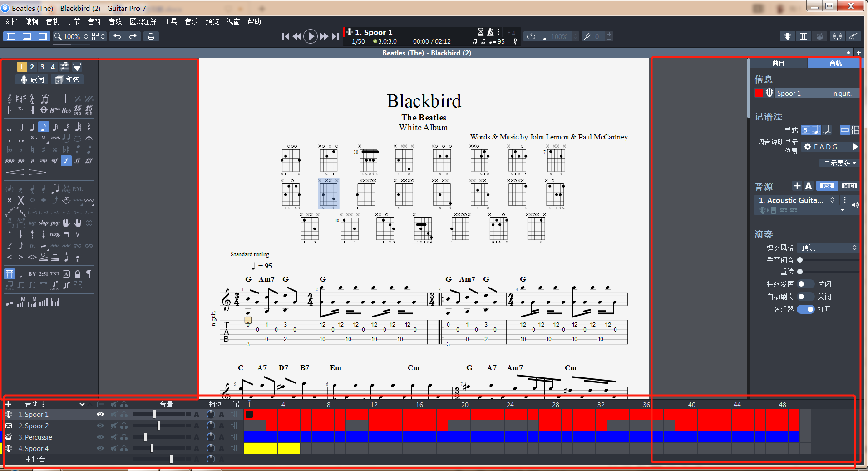Open the Acoustic Guitar instrument dropdown
Image resolution: width=868 pixels, height=471 pixels.
coord(833,200)
